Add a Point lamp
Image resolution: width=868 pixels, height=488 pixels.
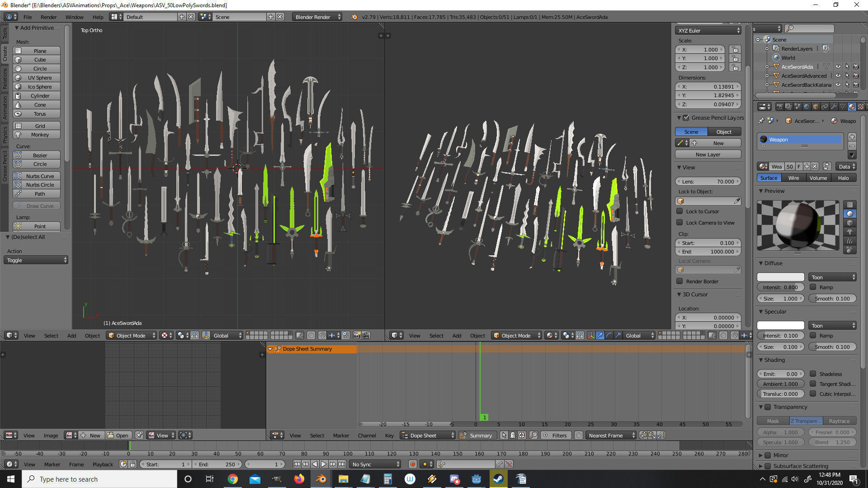(x=37, y=226)
